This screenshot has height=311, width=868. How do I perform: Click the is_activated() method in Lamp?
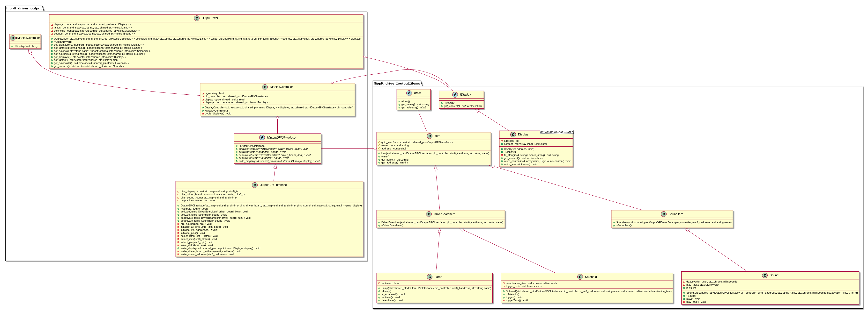393,295
